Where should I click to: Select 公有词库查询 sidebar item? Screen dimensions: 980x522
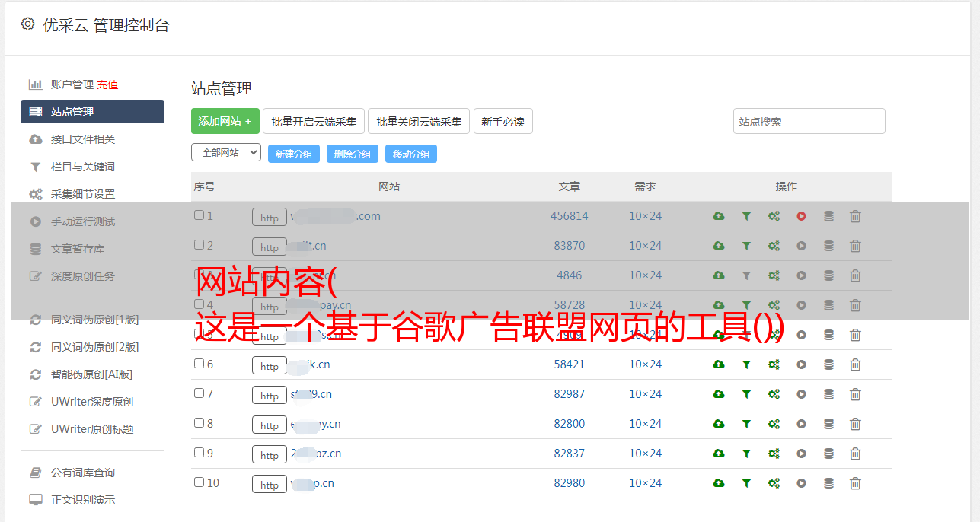pos(83,473)
